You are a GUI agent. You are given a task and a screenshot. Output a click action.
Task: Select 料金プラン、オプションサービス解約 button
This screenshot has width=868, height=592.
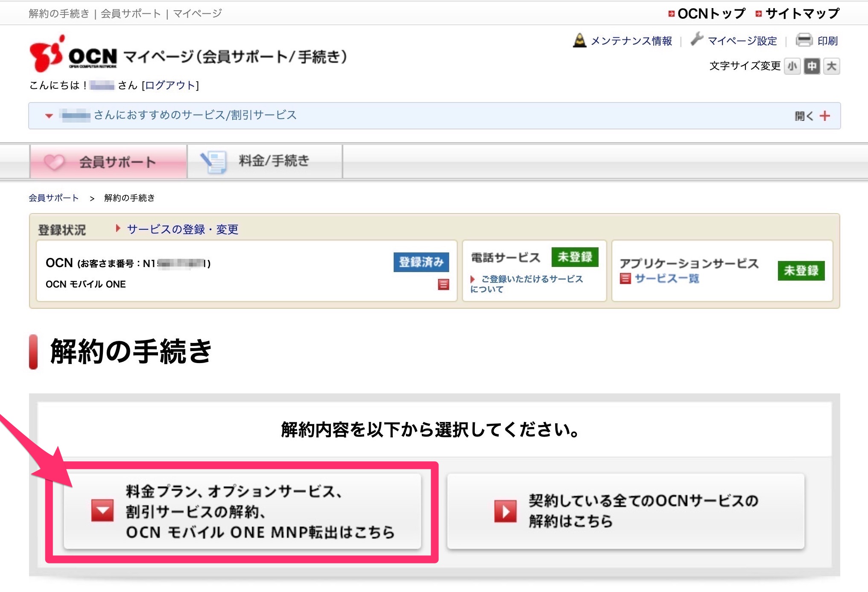pos(243,511)
